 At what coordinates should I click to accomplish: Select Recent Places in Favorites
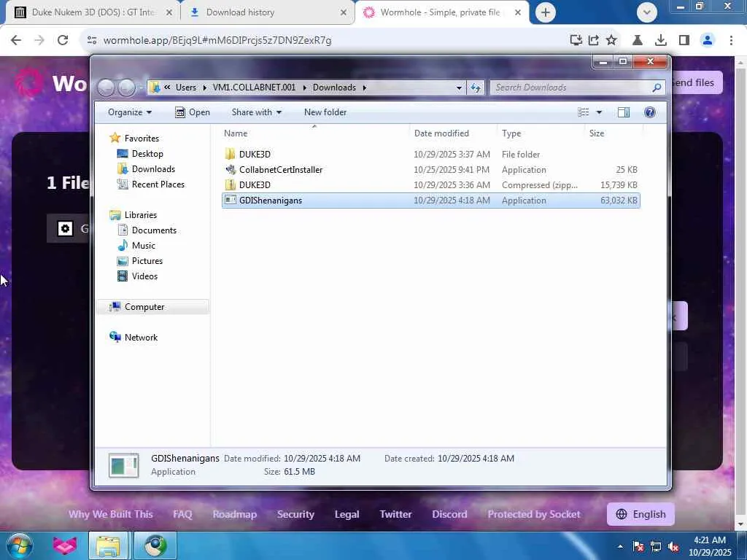point(158,184)
